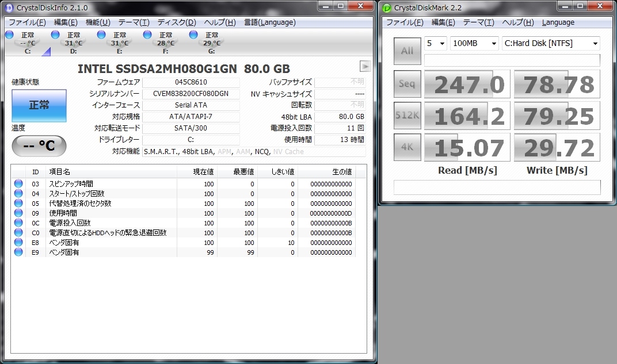This screenshot has width=617, height=364.
Task: Click the blue 正常 health status button
Action: [x=39, y=105]
